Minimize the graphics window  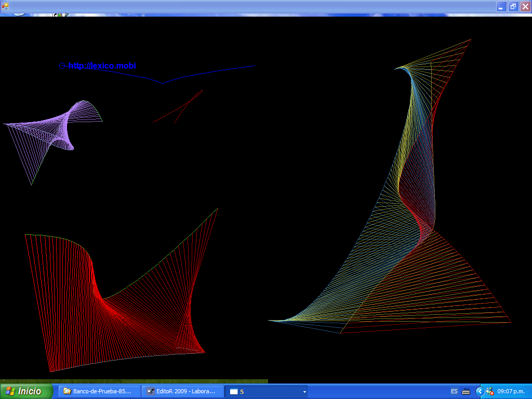(x=501, y=6)
